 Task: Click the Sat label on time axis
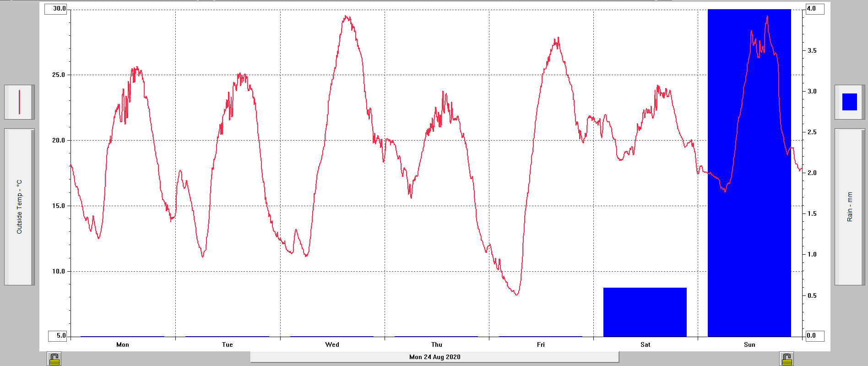click(645, 344)
